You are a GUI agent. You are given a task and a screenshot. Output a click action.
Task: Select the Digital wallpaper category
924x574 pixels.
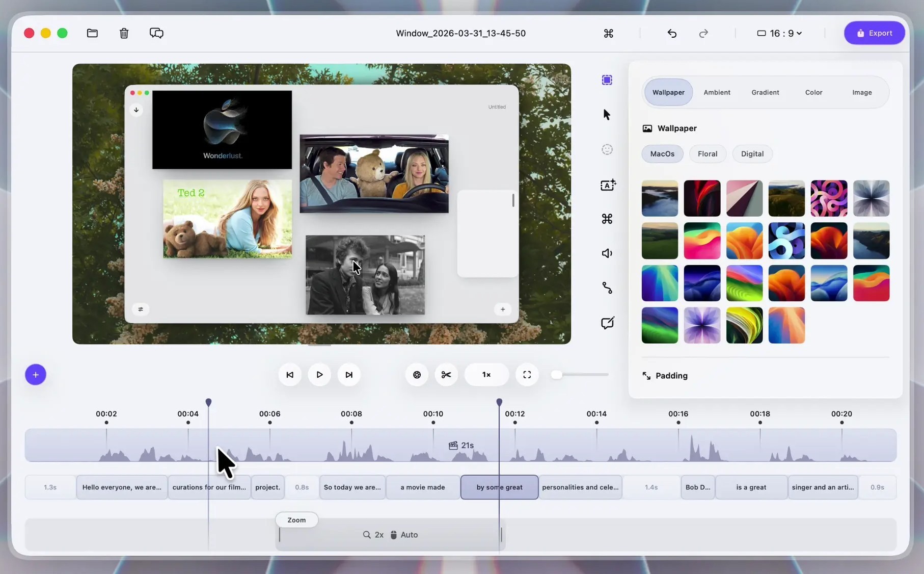tap(752, 153)
